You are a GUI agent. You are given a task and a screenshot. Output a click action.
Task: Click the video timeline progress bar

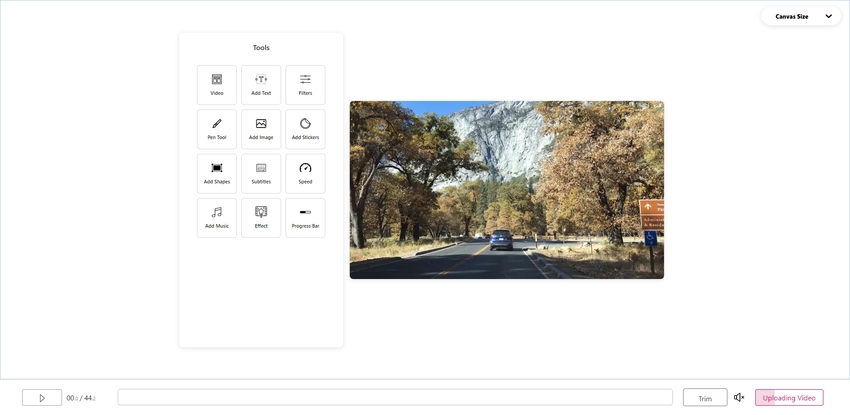[x=395, y=397]
